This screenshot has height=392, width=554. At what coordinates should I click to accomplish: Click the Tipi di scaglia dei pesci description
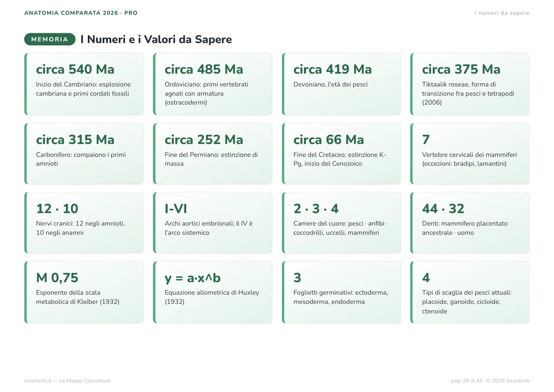coord(467,302)
